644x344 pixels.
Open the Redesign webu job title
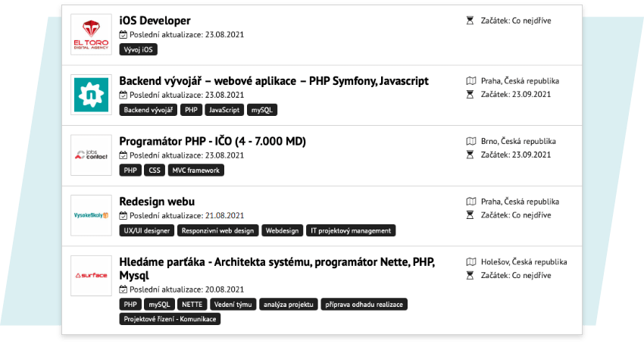pos(157,202)
